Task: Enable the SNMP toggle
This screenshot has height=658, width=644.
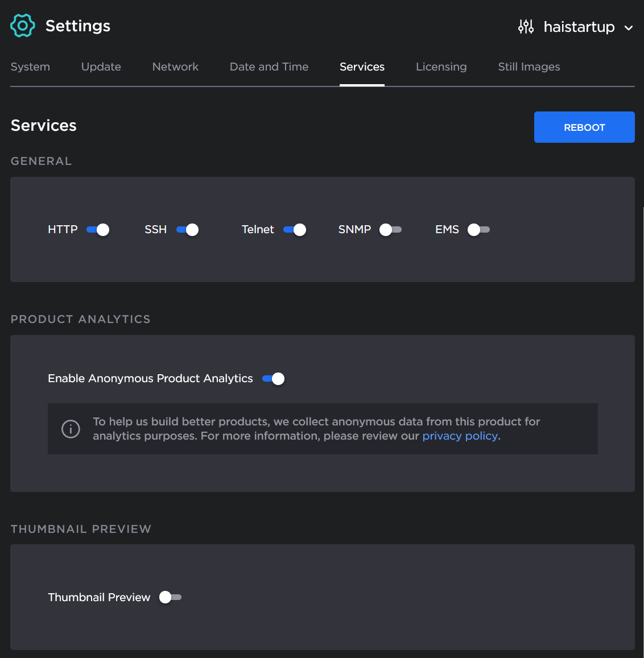Action: 390,230
